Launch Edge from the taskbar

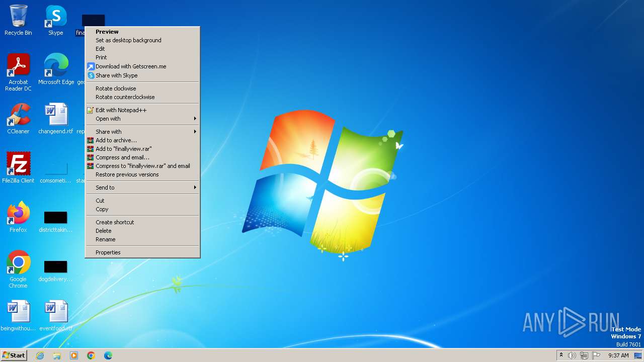click(108, 355)
